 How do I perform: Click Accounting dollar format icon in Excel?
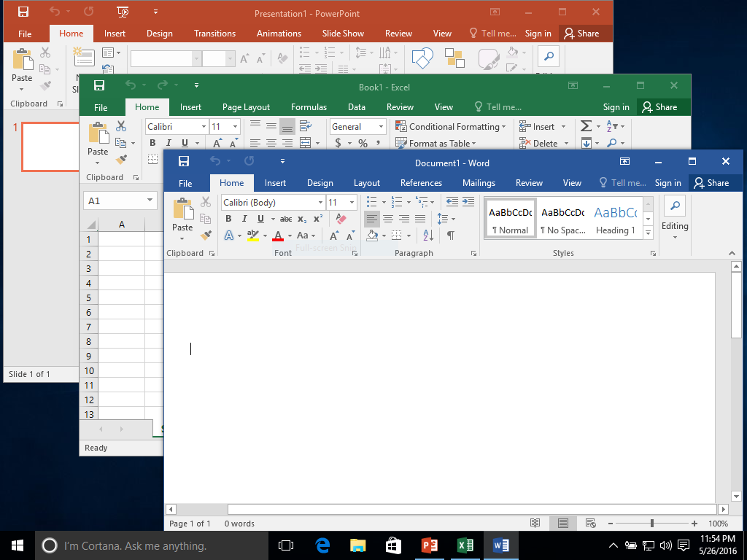point(338,143)
